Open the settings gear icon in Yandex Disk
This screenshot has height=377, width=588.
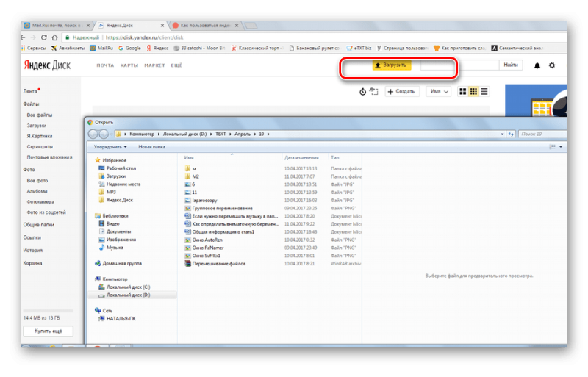[x=552, y=65]
